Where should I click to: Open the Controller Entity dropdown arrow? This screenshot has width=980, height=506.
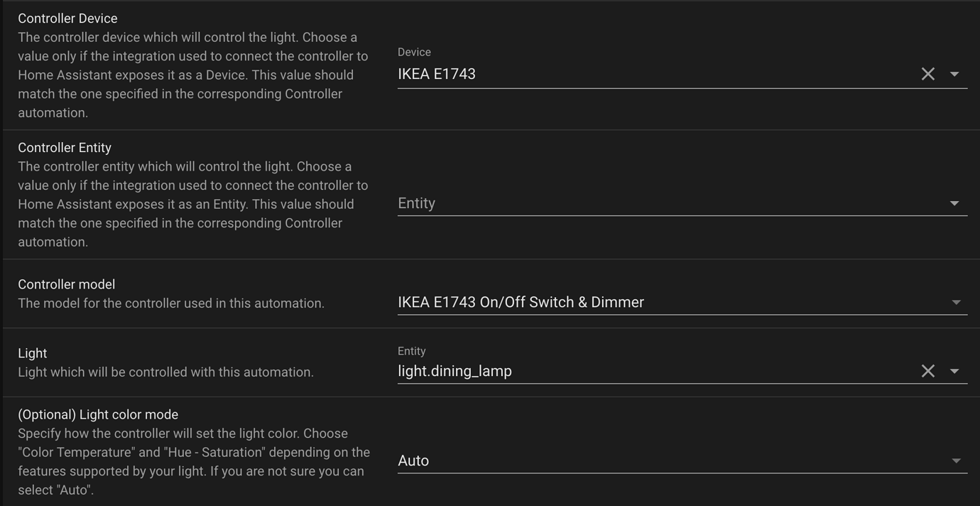(955, 203)
